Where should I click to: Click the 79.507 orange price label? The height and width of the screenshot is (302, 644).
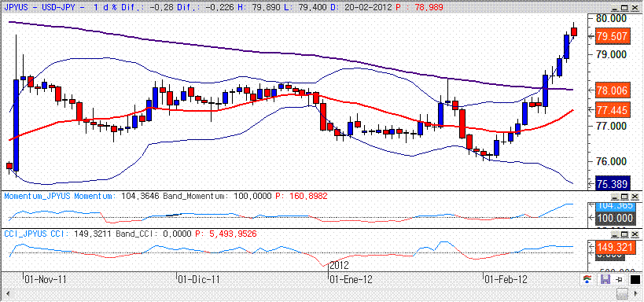613,36
